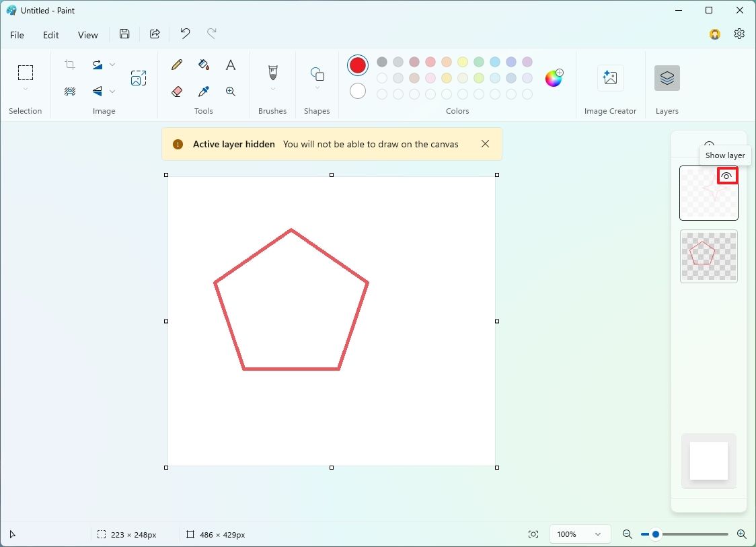Open the View menu
This screenshot has width=756, height=547.
pyautogui.click(x=87, y=34)
